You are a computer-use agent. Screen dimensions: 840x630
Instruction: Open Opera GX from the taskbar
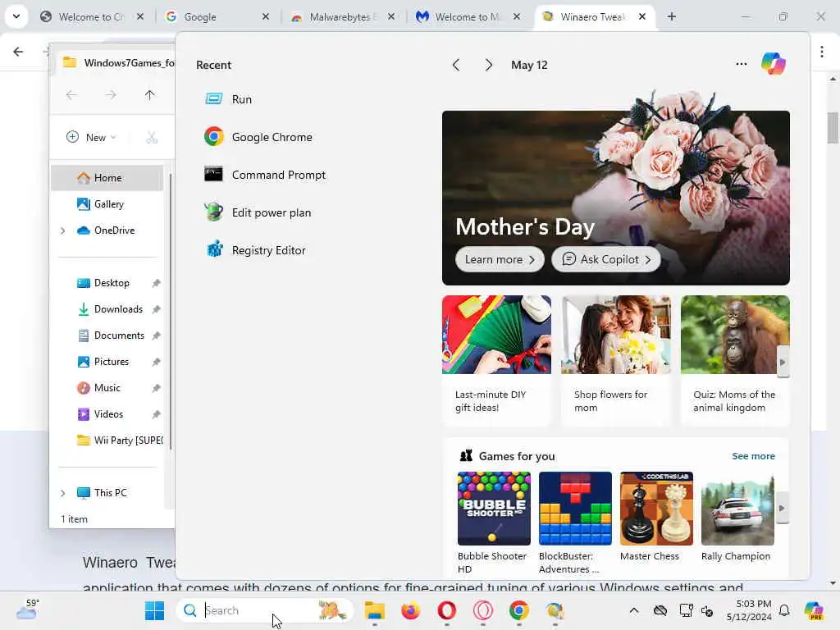482,610
